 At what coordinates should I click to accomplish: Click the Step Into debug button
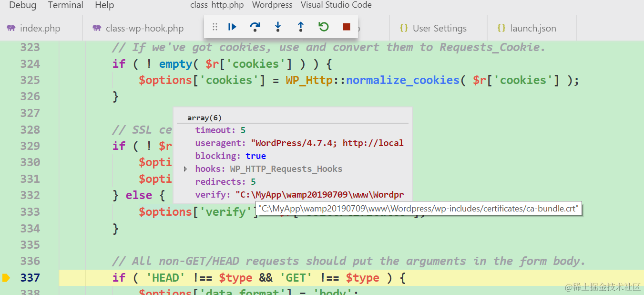coord(278,27)
